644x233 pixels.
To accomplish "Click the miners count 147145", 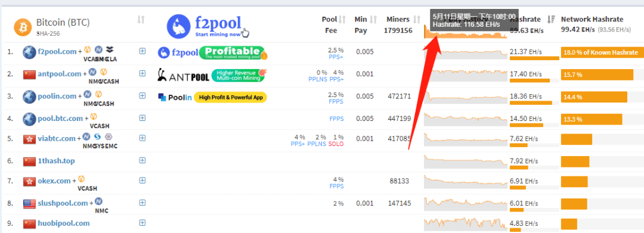I will click(x=399, y=203).
